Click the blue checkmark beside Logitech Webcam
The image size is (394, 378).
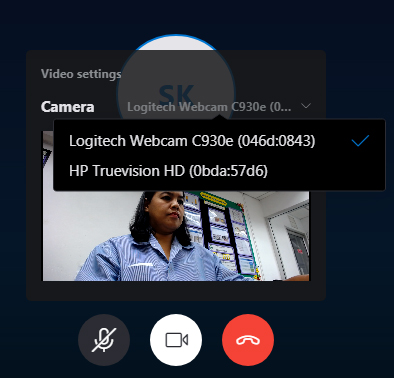[x=360, y=141]
